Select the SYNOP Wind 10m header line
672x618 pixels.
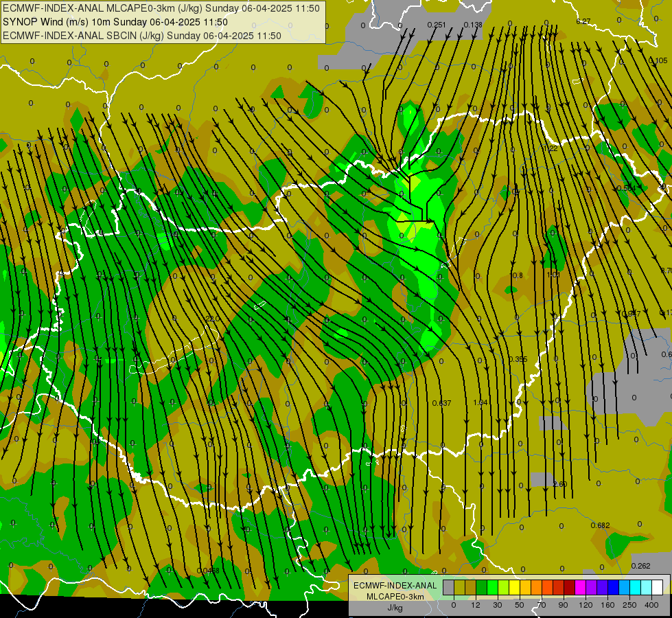point(115,22)
